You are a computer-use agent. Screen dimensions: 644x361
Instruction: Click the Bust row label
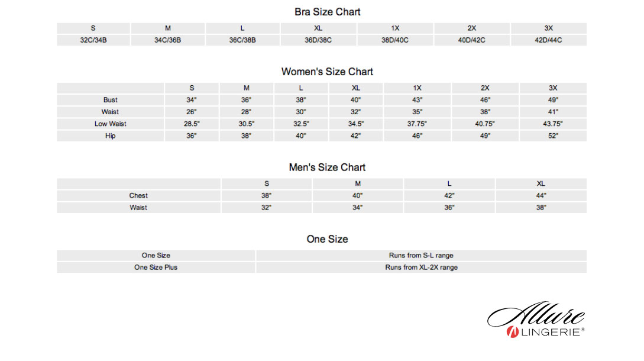pos(111,100)
